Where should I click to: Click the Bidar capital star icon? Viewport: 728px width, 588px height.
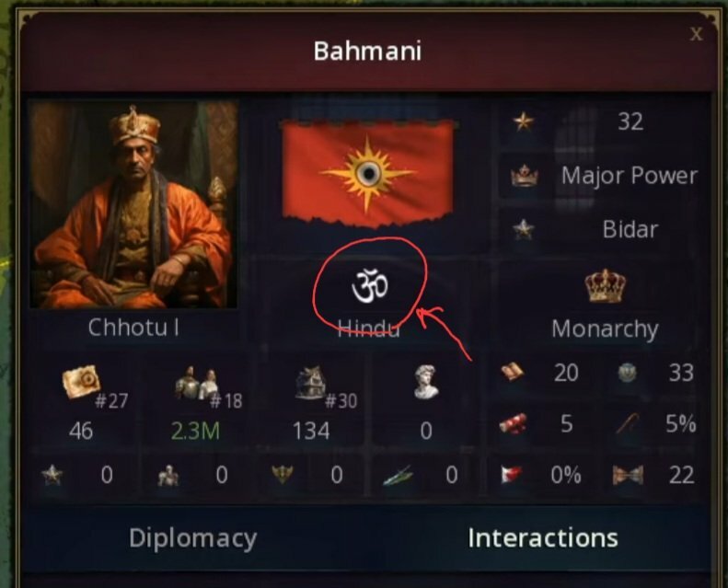click(524, 229)
